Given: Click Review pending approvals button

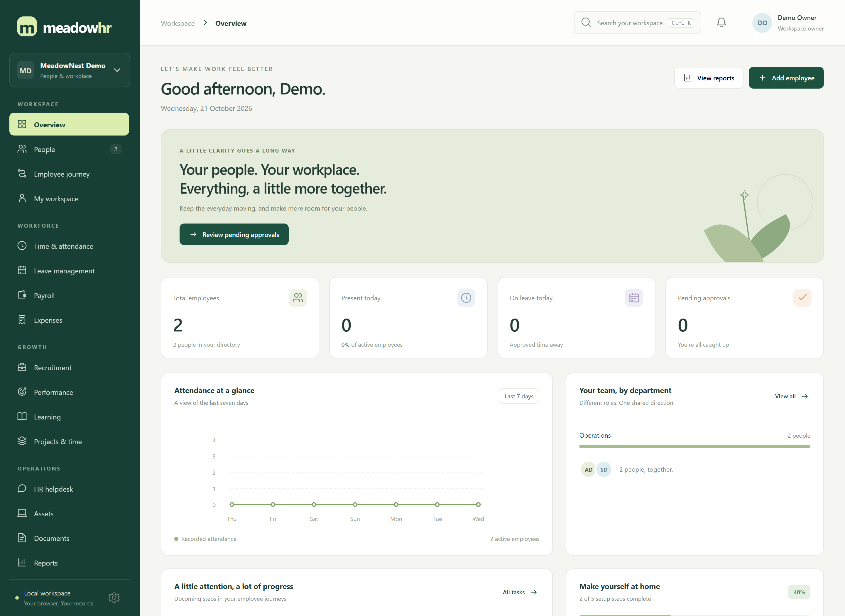Looking at the screenshot, I should coord(234,234).
